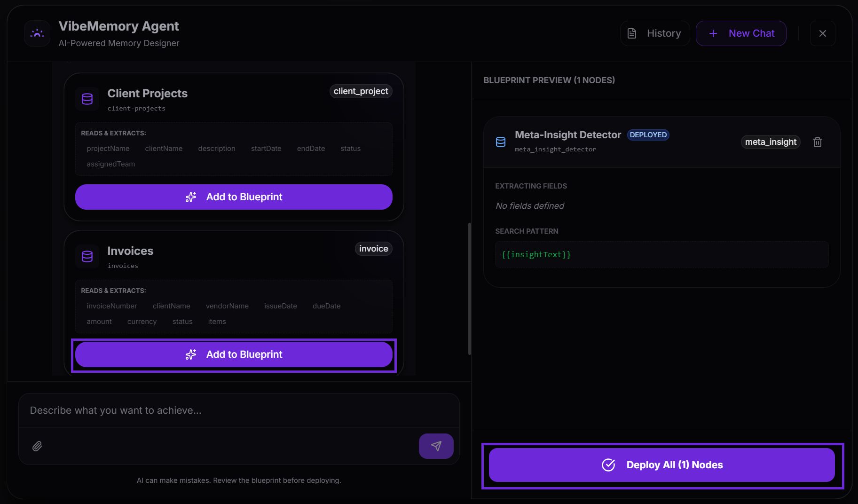858x504 pixels.
Task: Attach a file with paperclip icon
Action: [x=37, y=446]
